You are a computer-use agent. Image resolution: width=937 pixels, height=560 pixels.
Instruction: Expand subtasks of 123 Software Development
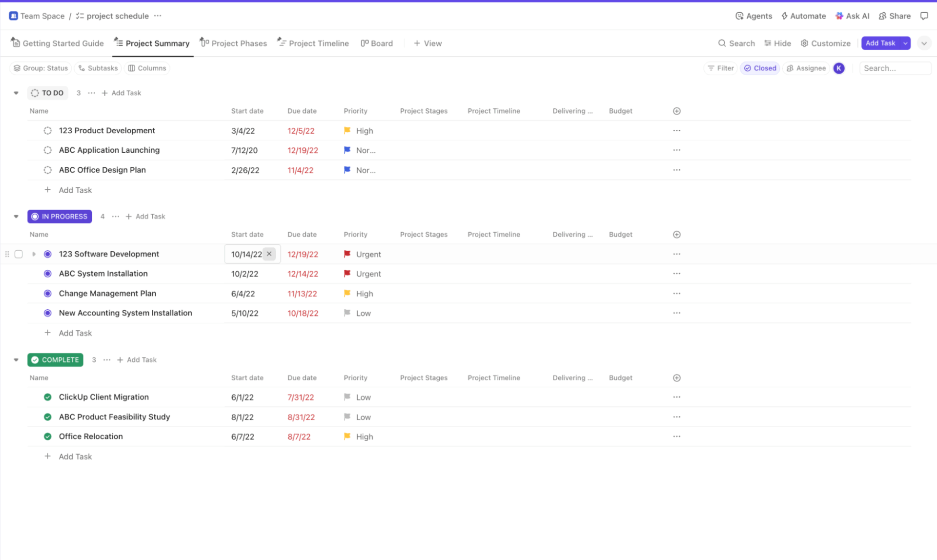(x=34, y=254)
